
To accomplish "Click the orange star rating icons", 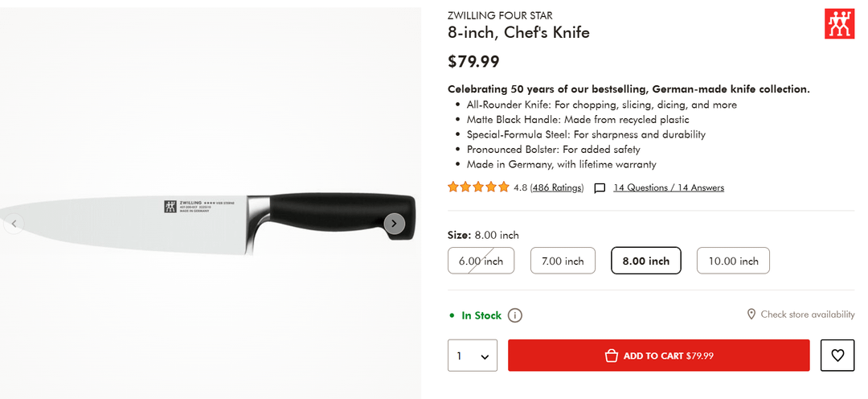I will click(478, 187).
